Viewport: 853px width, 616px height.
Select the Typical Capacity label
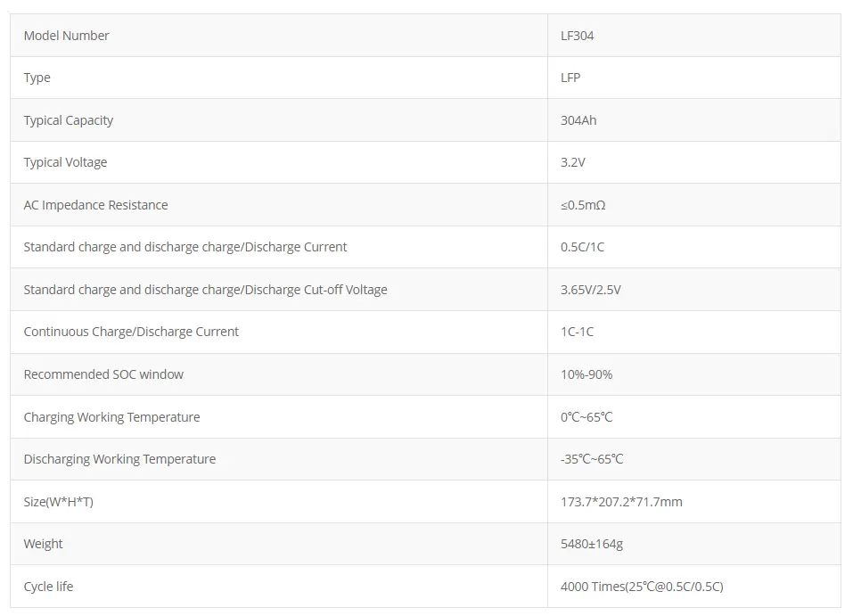[69, 120]
